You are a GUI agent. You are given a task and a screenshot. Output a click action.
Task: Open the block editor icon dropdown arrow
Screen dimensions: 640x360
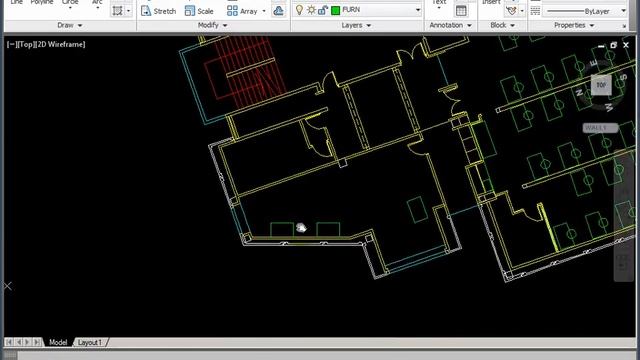point(522,11)
